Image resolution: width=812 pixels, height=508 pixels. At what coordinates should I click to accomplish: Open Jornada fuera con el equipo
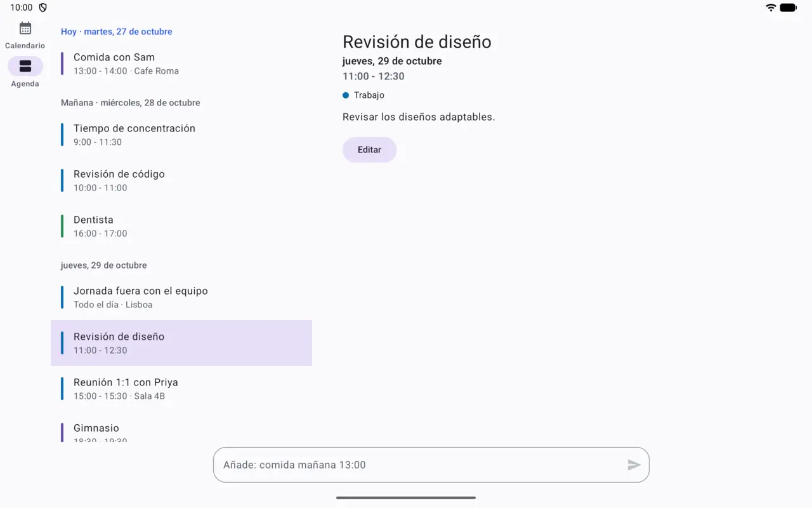181,297
